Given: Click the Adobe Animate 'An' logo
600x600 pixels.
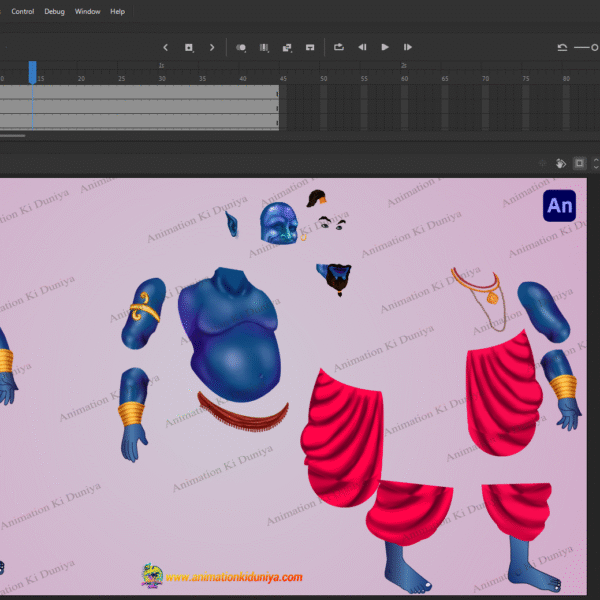Looking at the screenshot, I should tap(559, 205).
